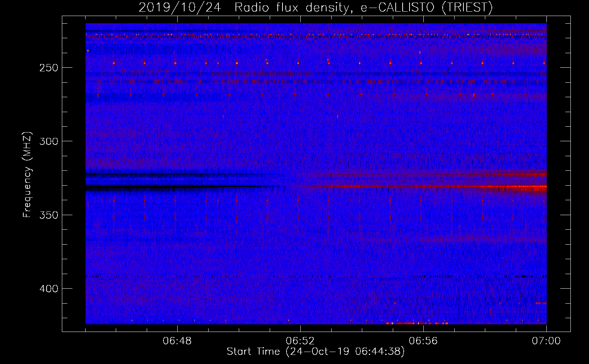The height and width of the screenshot is (364, 589).
Task: Click the plot title '2019/10/24 Radio flux density'
Action: pos(316,7)
